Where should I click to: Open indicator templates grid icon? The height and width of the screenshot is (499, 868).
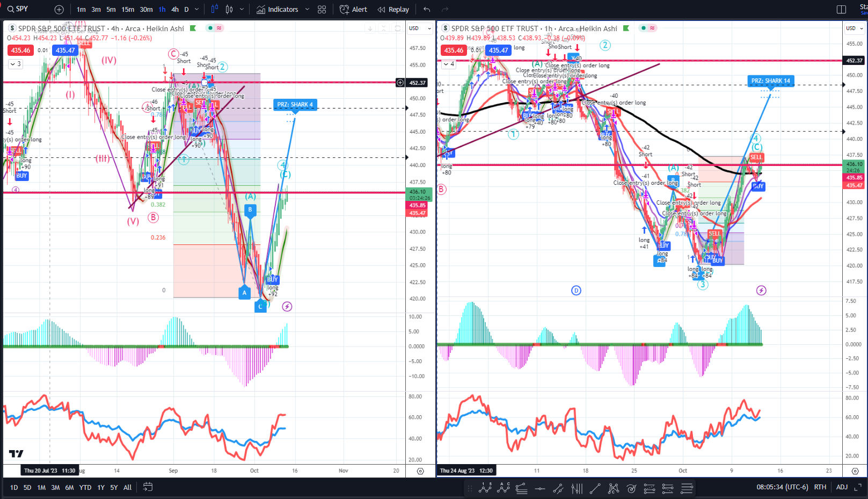[322, 10]
